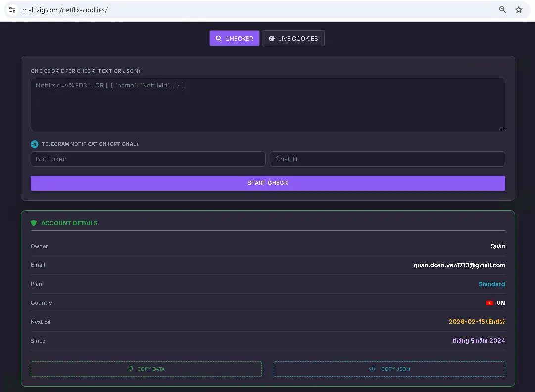Open the Live Cookies tab
535x392 pixels.
click(x=293, y=38)
